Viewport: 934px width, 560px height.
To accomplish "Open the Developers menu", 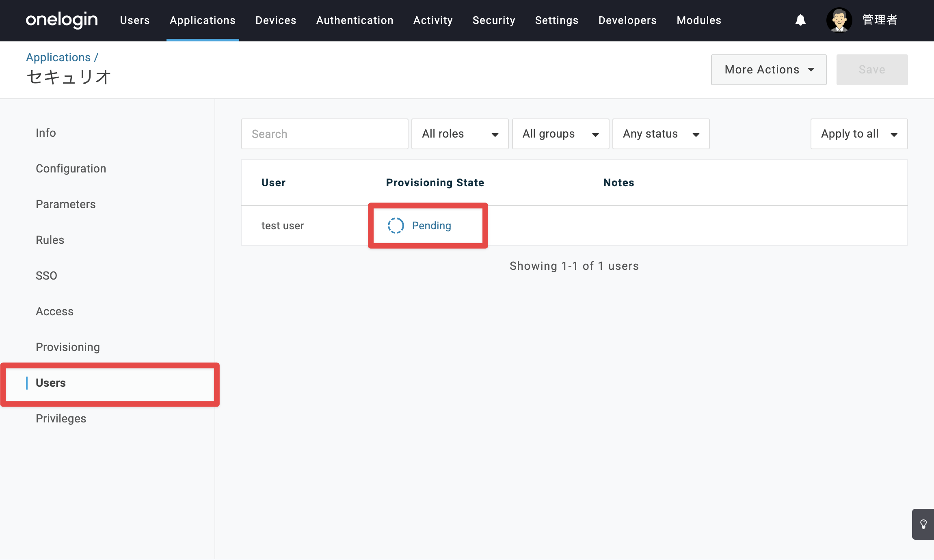I will pos(627,20).
